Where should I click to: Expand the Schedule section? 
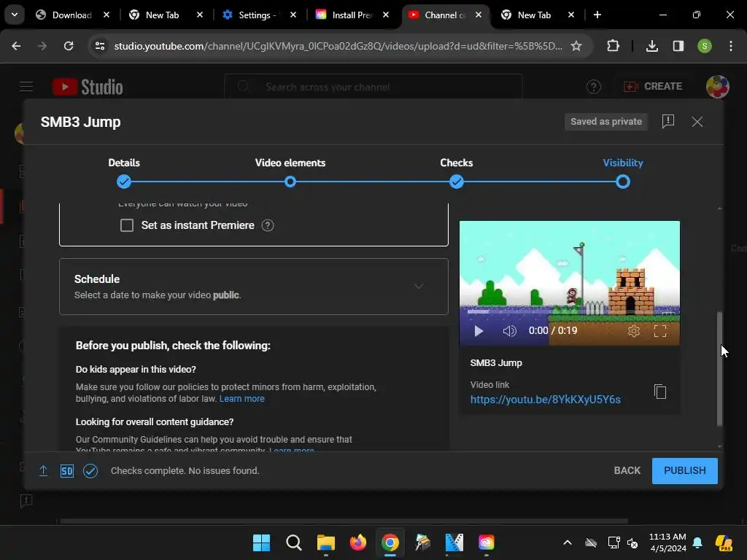(253, 286)
